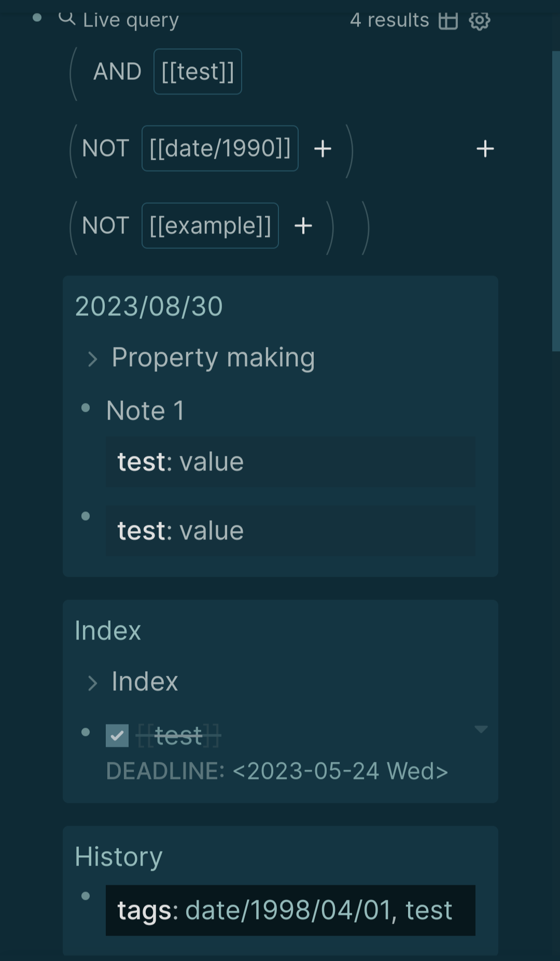The image size is (560, 961).
Task: Click the DEADLINE date 2023-05-24 Wed
Action: [341, 771]
